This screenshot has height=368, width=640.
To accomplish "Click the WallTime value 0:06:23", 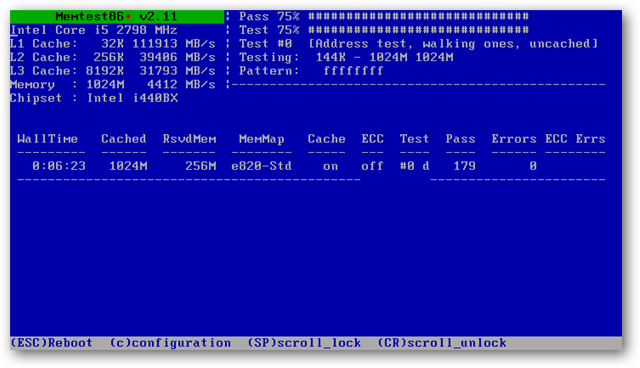I will point(59,166).
